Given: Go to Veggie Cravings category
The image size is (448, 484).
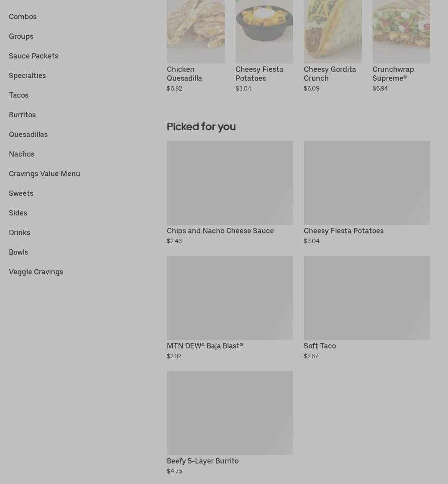Looking at the screenshot, I should click(x=36, y=272).
